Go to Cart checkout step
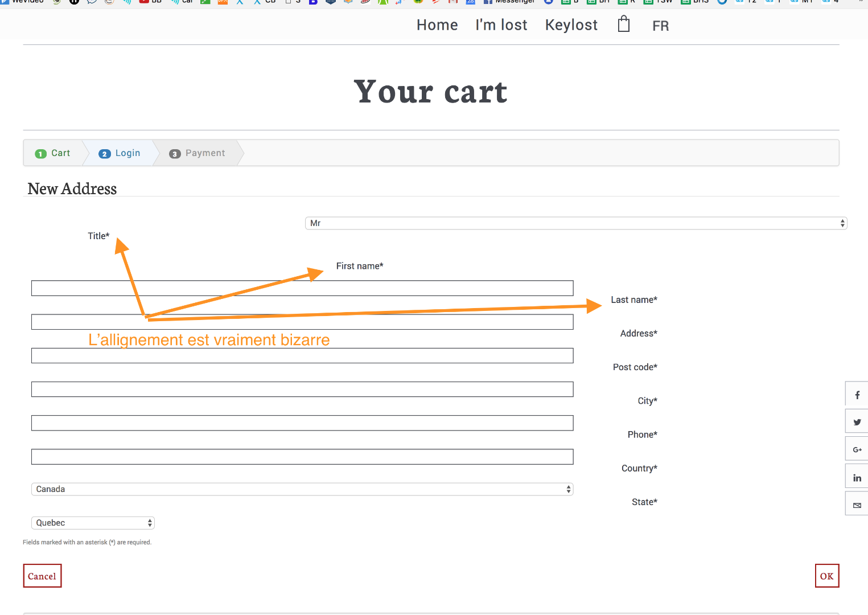This screenshot has height=615, width=868. (x=54, y=153)
